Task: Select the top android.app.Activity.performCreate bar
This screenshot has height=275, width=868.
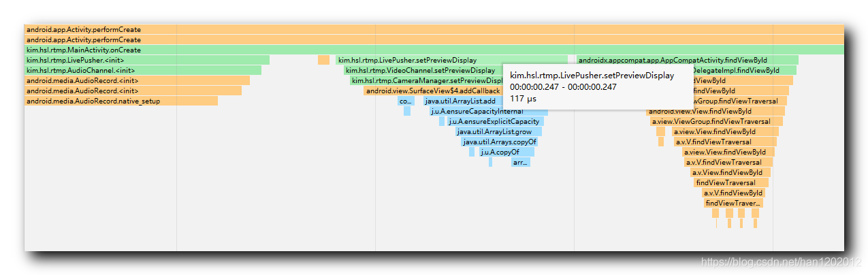Action: point(434,29)
